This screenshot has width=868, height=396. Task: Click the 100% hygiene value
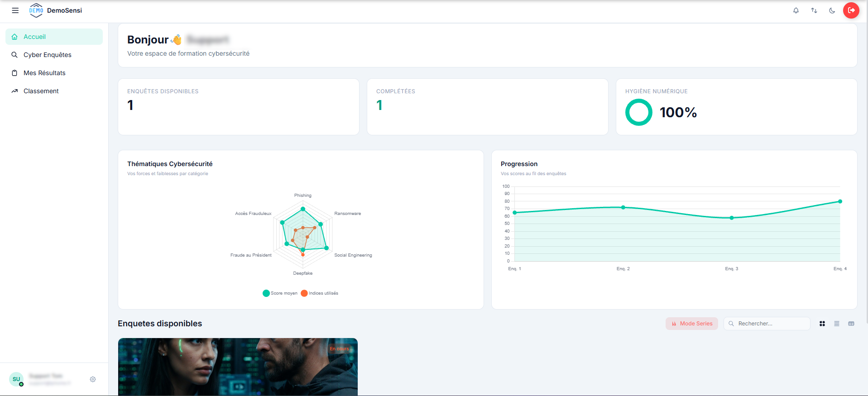(678, 112)
